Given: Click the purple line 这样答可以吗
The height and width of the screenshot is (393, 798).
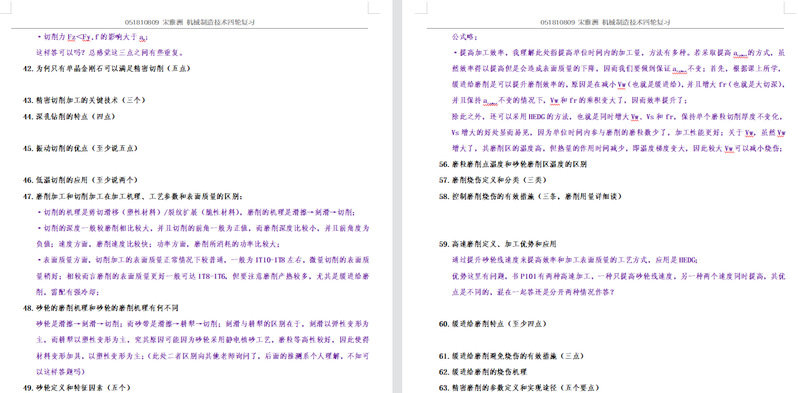Looking at the screenshot, I should coord(109,52).
